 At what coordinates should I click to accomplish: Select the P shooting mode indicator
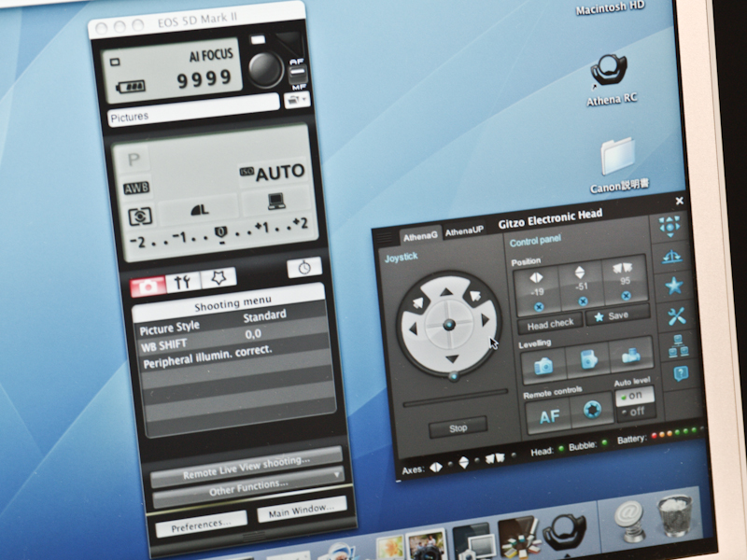[x=134, y=159]
